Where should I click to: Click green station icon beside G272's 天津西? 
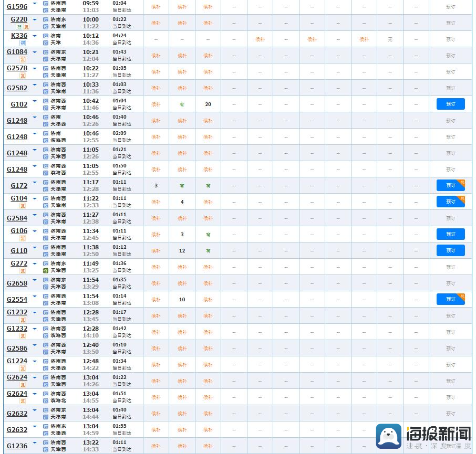pyautogui.click(x=46, y=270)
